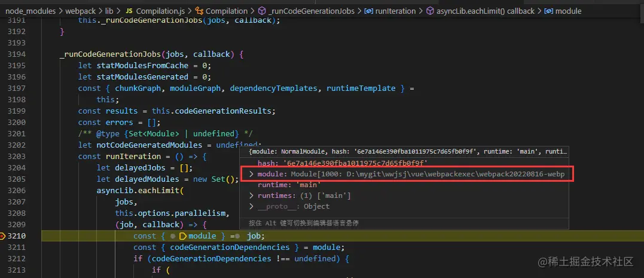Click line number 3203
This screenshot has height=278, width=644.
(x=17, y=156)
